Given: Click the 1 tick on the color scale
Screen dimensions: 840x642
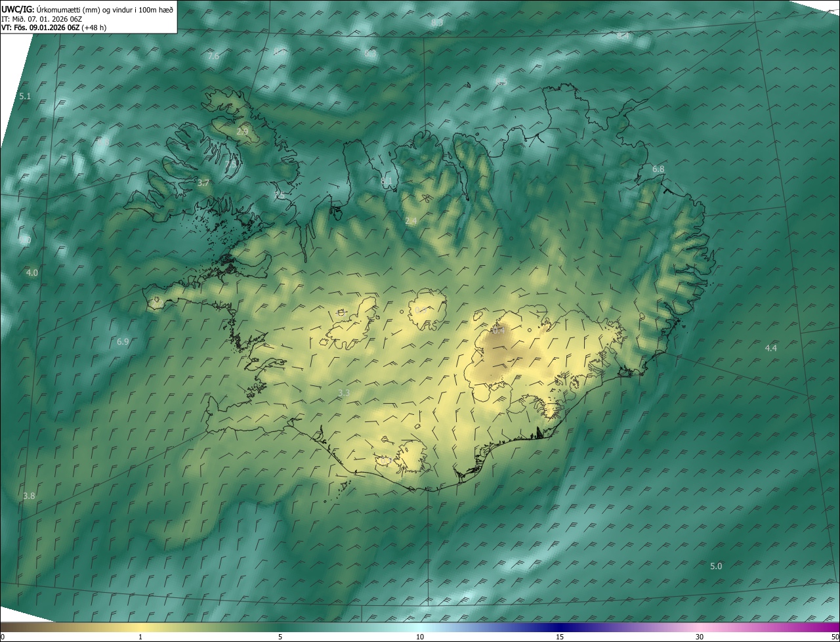Looking at the screenshot, I should (140, 637).
